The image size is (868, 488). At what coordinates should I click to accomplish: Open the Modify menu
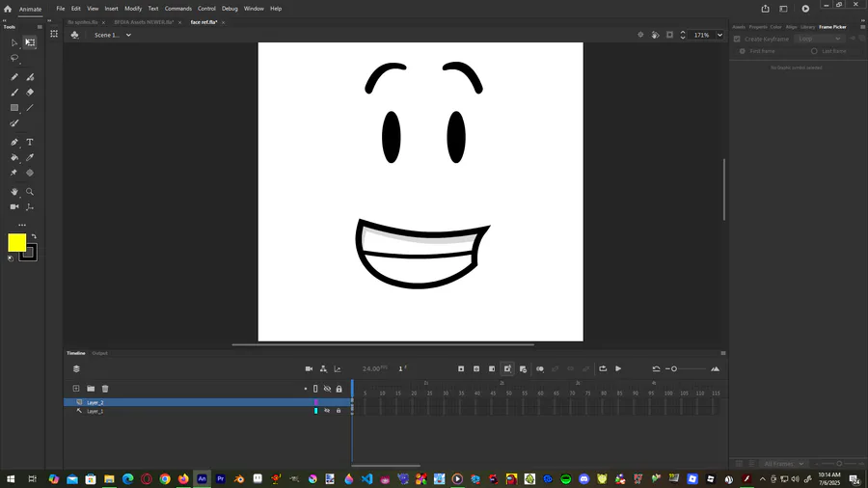pyautogui.click(x=133, y=9)
